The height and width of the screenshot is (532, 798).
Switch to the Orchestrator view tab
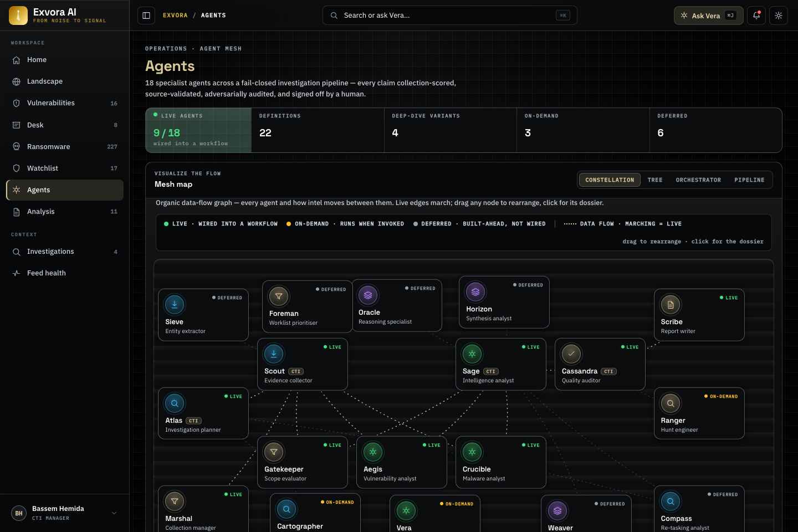(698, 180)
